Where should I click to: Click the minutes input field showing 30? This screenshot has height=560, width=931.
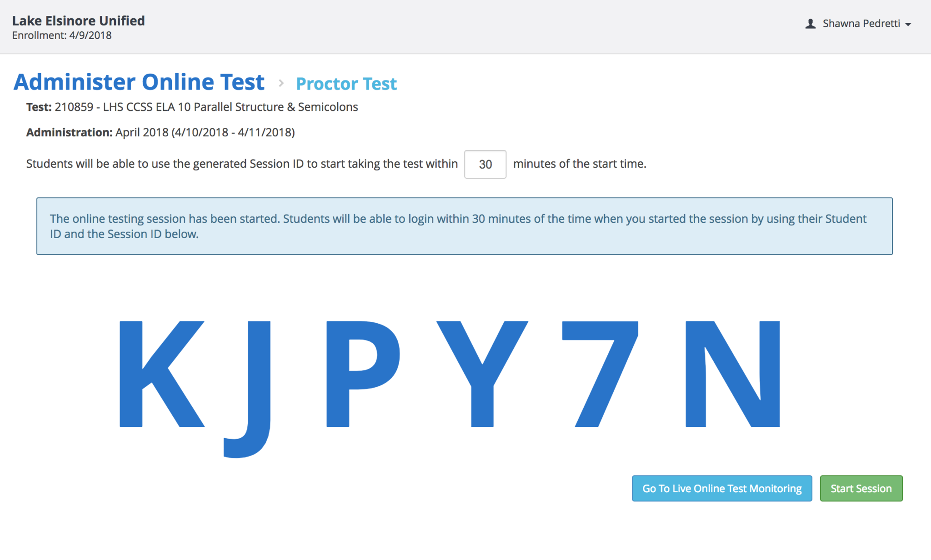click(x=485, y=164)
